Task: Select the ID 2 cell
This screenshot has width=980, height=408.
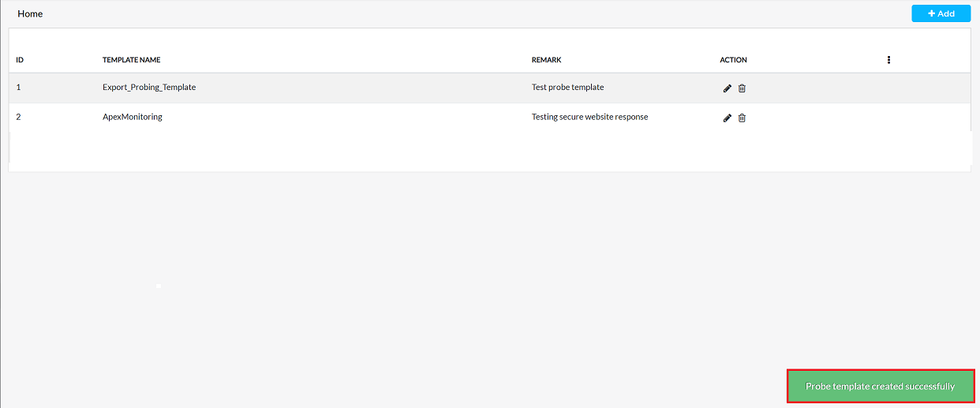Action: pyautogui.click(x=18, y=118)
